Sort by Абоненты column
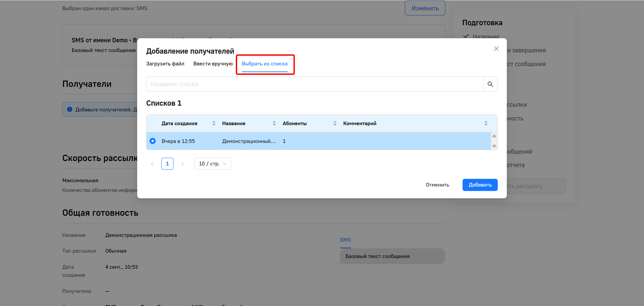The width and height of the screenshot is (644, 306). 335,123
